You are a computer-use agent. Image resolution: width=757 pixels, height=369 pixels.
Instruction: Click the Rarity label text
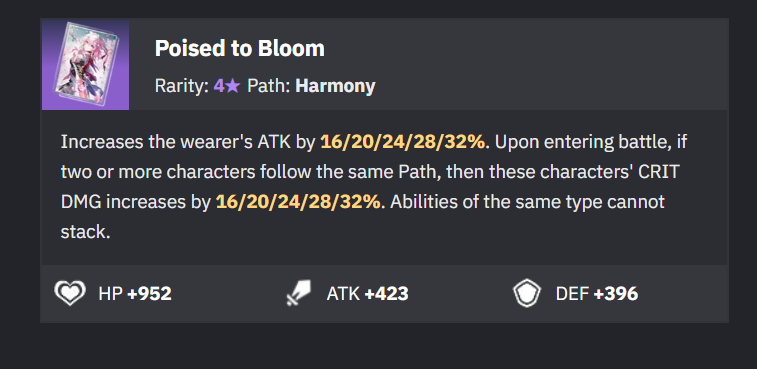pyautogui.click(x=182, y=86)
